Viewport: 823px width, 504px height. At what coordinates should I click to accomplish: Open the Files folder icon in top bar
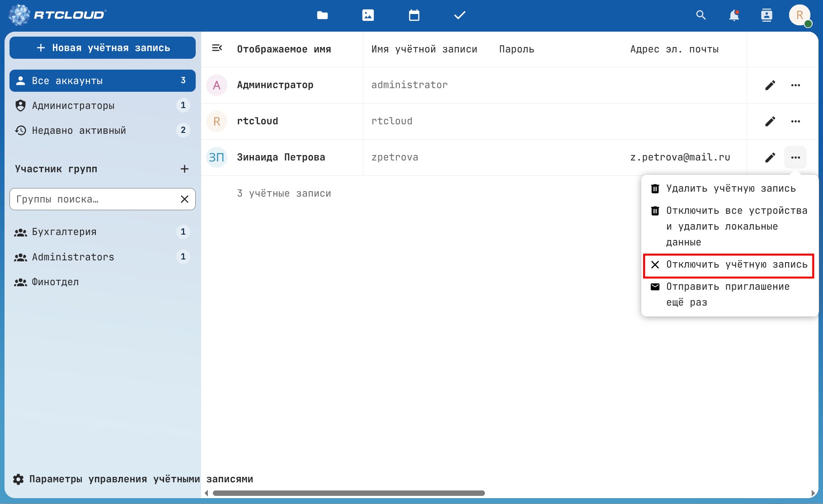322,15
